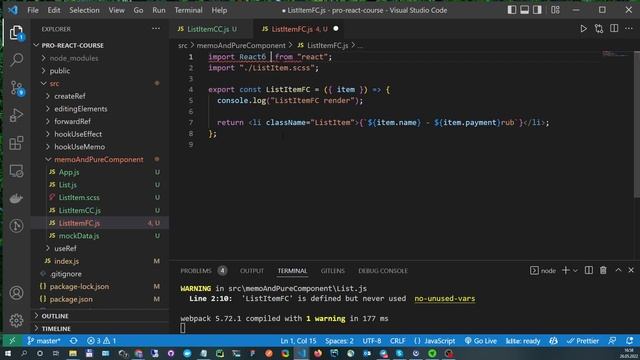The width and height of the screenshot is (640, 360).
Task: Collapse the memoAndPureComponent folder
Action: click(99, 159)
